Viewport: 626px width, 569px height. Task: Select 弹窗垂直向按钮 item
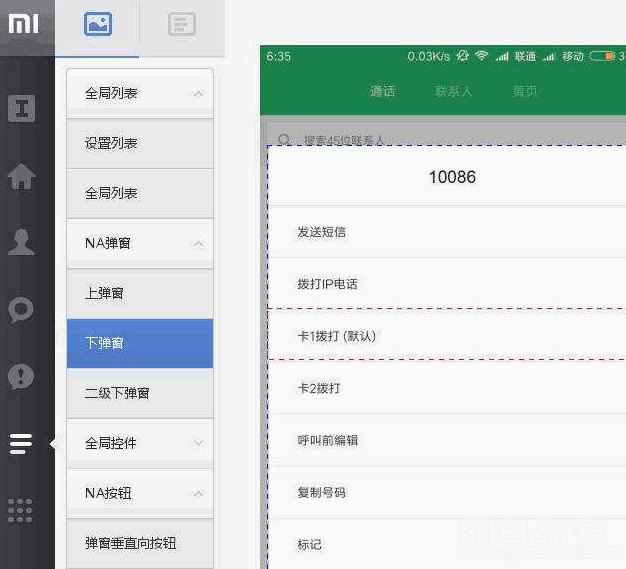coord(140,543)
